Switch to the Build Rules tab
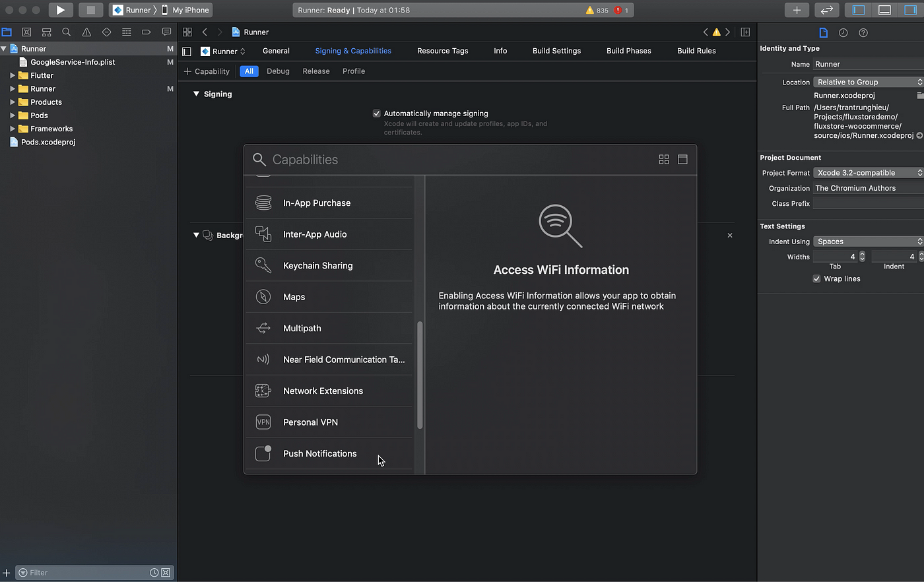The image size is (924, 582). point(696,51)
